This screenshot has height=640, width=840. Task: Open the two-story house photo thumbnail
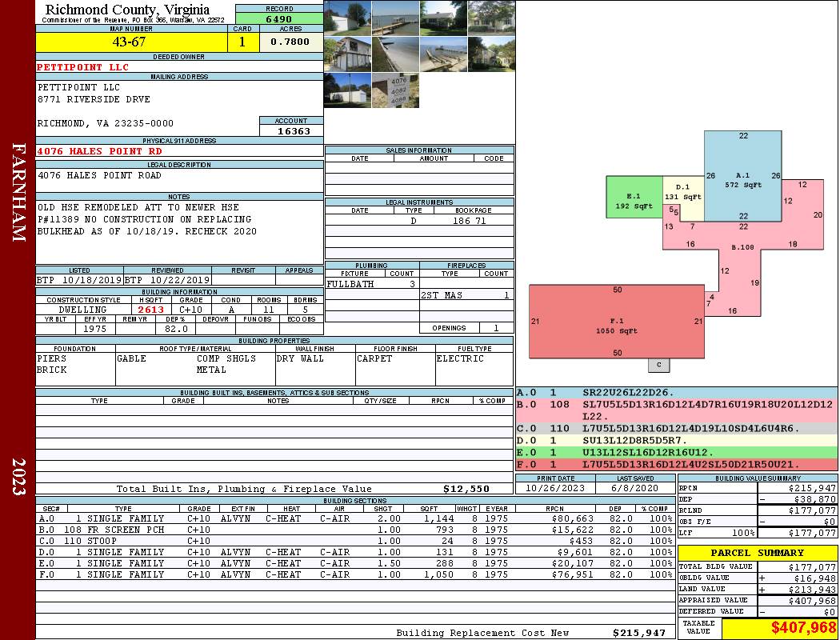(347, 54)
